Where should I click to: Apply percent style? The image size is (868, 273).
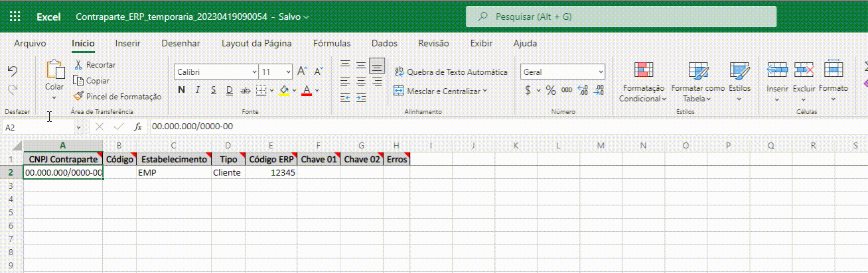tap(551, 90)
